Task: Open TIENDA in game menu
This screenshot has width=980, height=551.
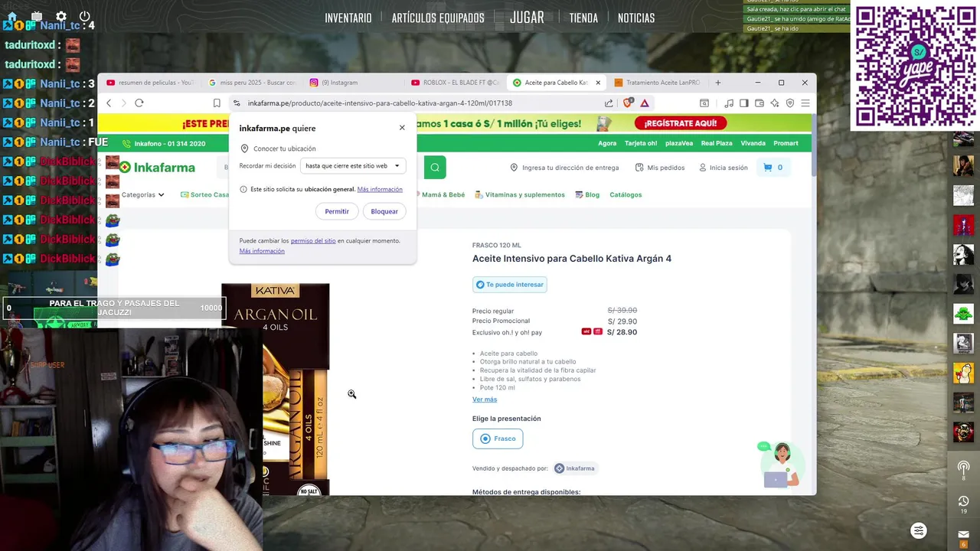Action: point(583,18)
